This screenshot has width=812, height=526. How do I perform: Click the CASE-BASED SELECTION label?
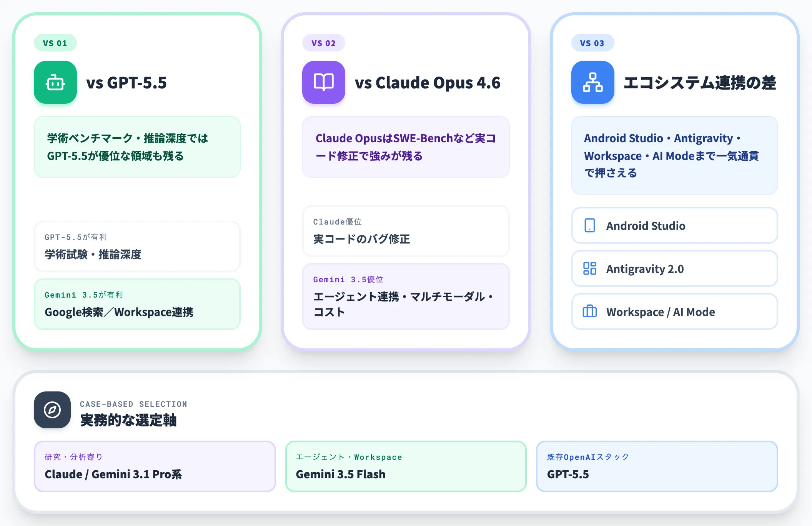pos(133,404)
